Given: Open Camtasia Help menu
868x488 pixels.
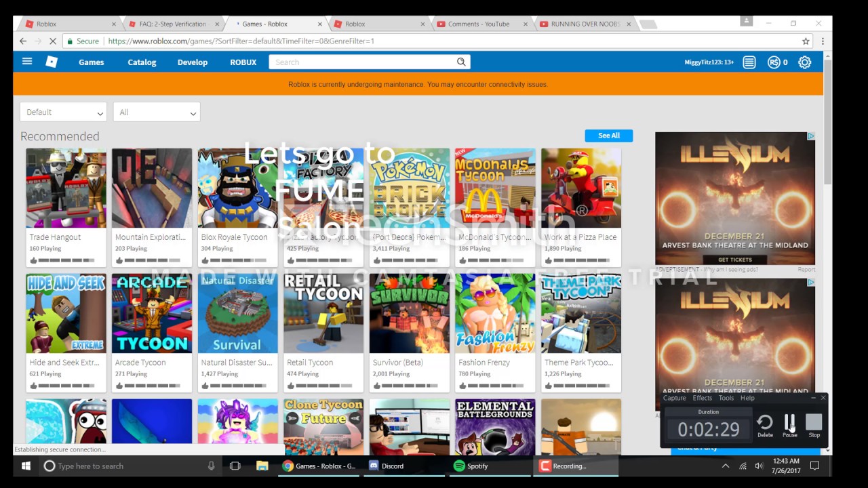Looking at the screenshot, I should coord(747,398).
